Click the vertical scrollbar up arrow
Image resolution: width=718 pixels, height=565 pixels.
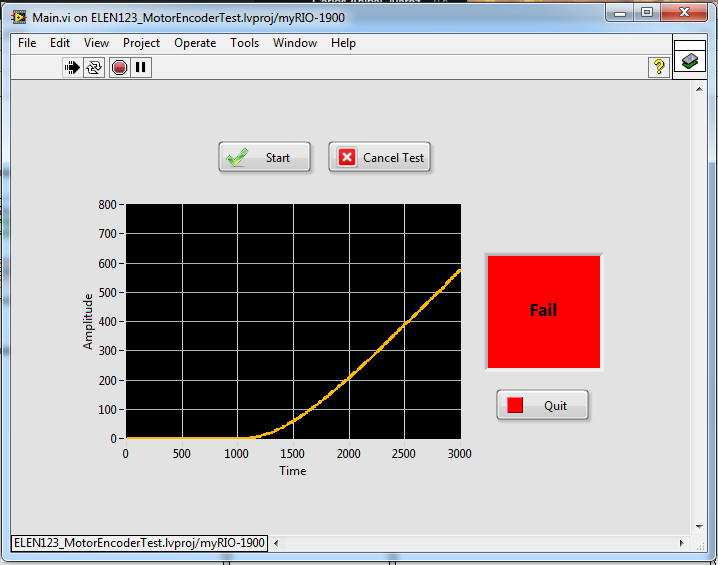click(x=699, y=89)
